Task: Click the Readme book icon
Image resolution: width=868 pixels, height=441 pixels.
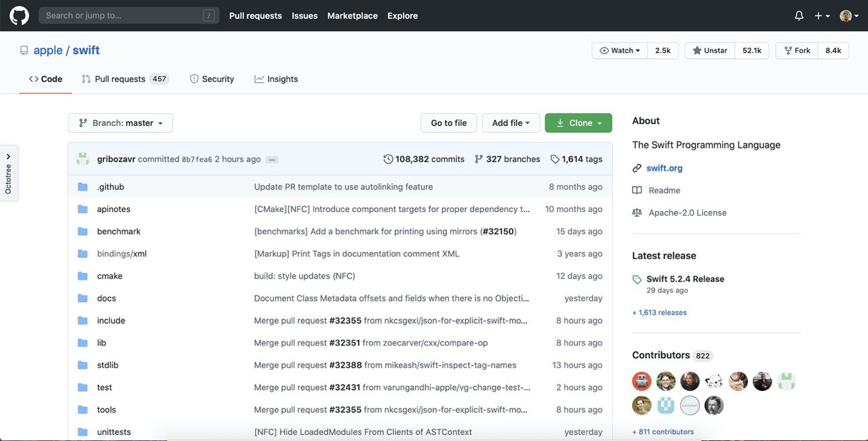Action: coord(637,190)
